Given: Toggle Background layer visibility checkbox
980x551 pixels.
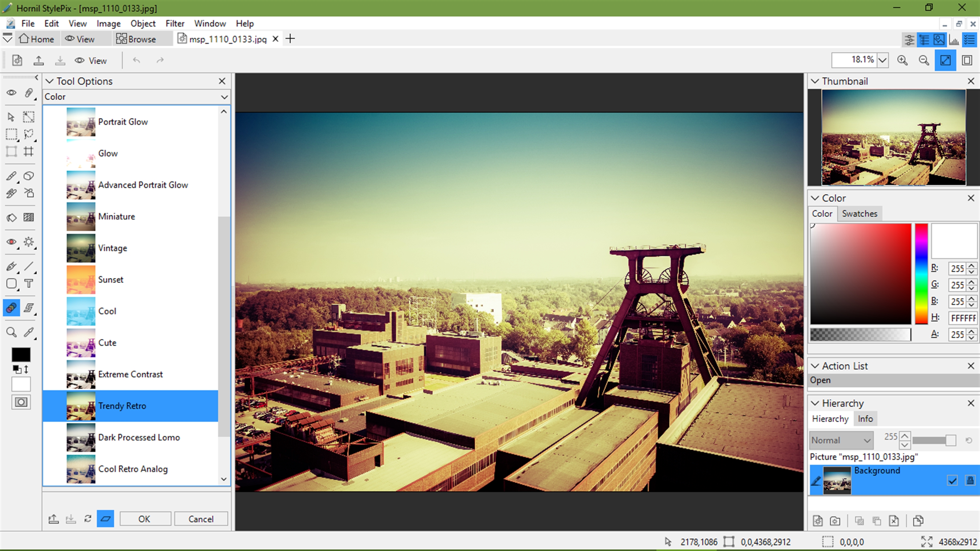Looking at the screenshot, I should pyautogui.click(x=952, y=481).
